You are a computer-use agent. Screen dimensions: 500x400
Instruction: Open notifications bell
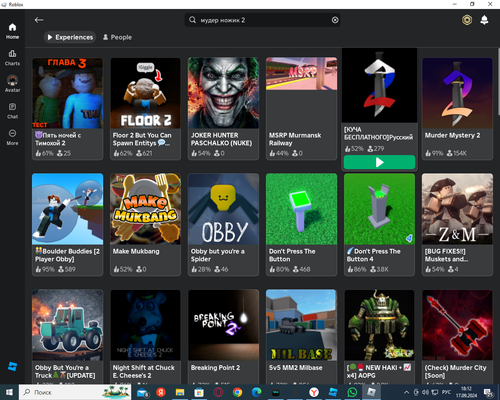pyautogui.click(x=484, y=20)
